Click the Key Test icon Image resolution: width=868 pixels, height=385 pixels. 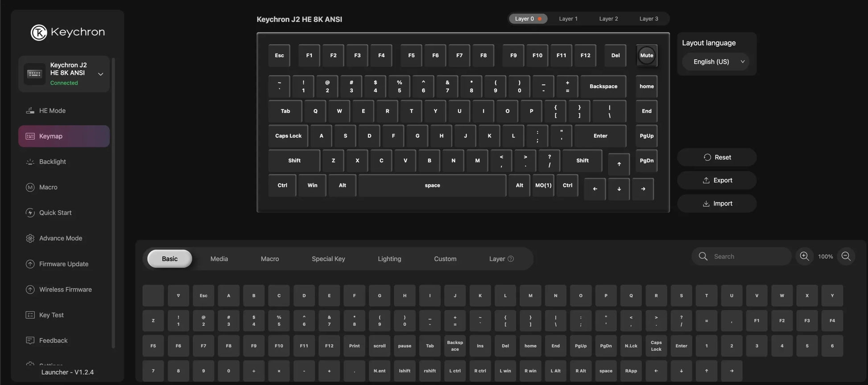pos(30,315)
